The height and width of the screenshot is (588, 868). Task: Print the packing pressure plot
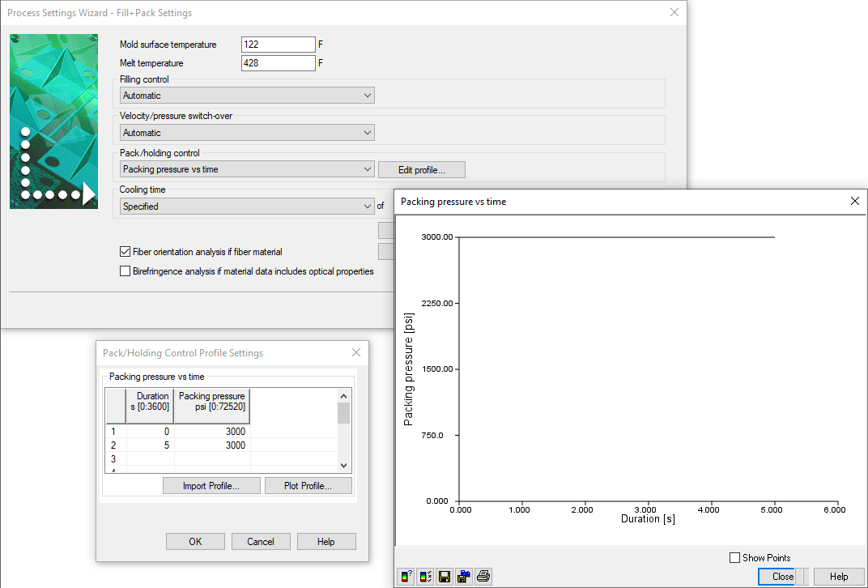tap(483, 576)
